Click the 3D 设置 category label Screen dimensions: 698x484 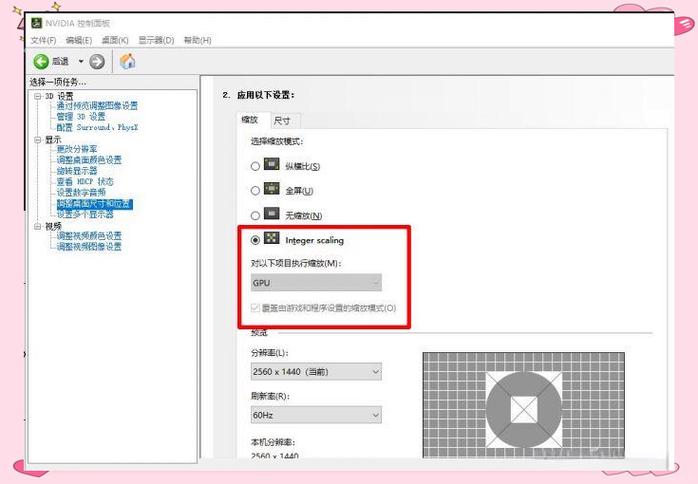[x=59, y=96]
